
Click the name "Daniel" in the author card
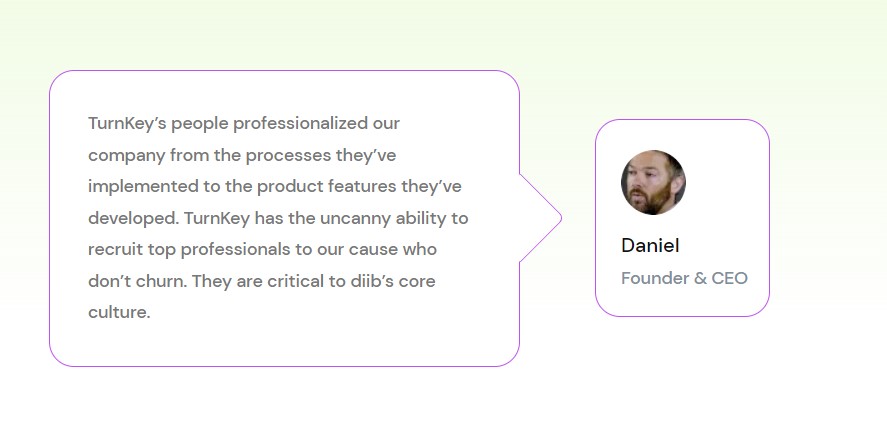click(x=650, y=246)
